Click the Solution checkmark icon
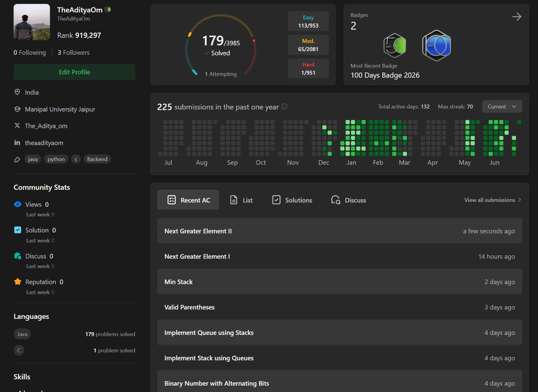The image size is (538, 392). click(17, 230)
